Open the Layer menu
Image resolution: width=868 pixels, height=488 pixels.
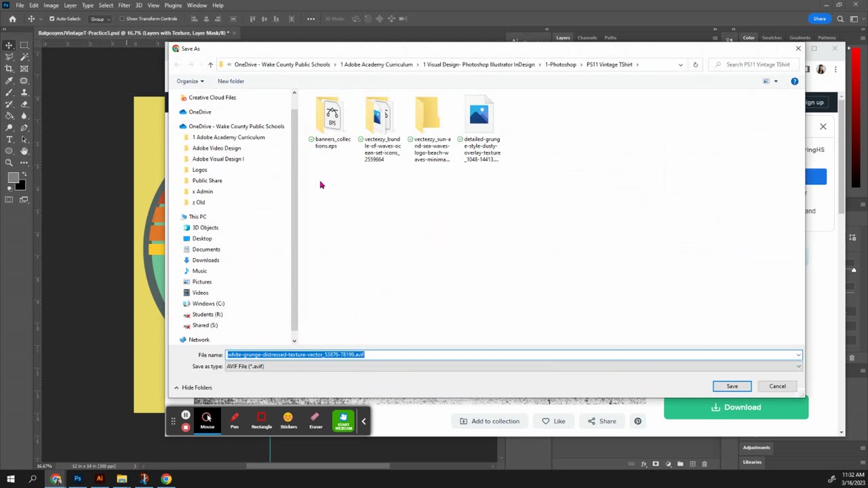[x=70, y=5]
